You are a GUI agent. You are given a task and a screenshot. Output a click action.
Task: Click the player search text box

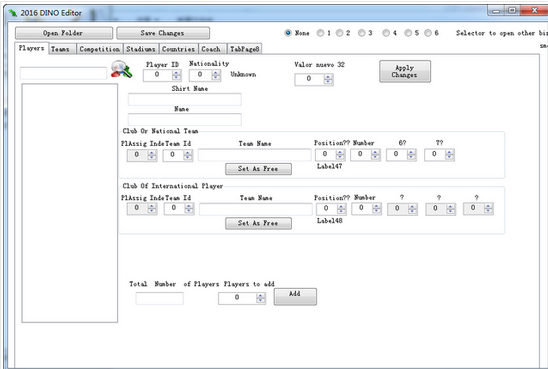63,73
